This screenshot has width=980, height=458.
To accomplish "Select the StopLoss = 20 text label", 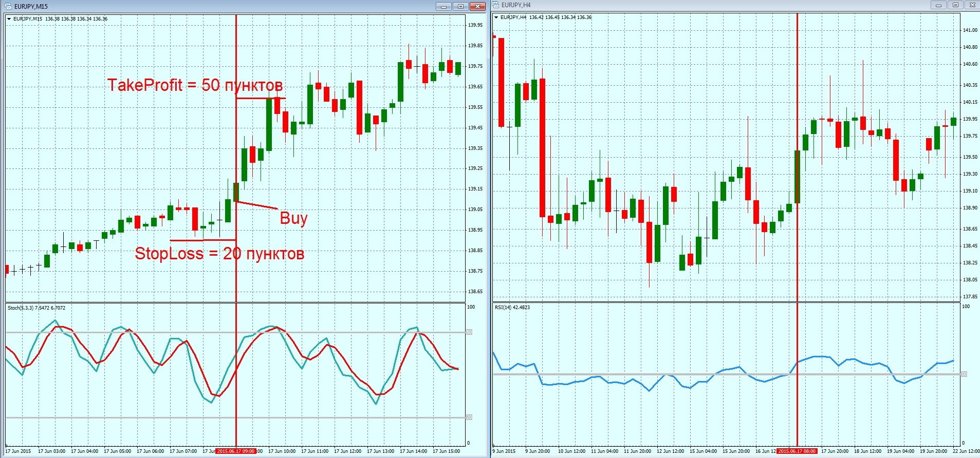I will pyautogui.click(x=219, y=254).
